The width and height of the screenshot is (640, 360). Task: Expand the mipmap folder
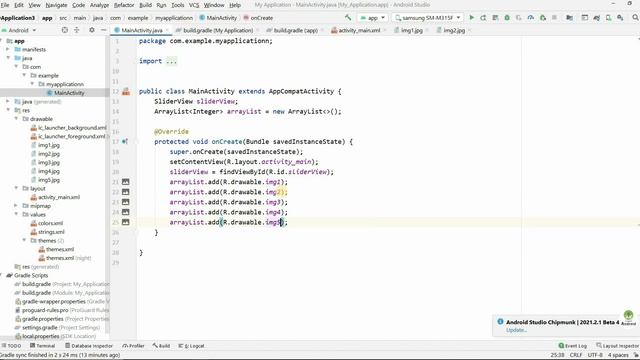[x=16, y=206]
